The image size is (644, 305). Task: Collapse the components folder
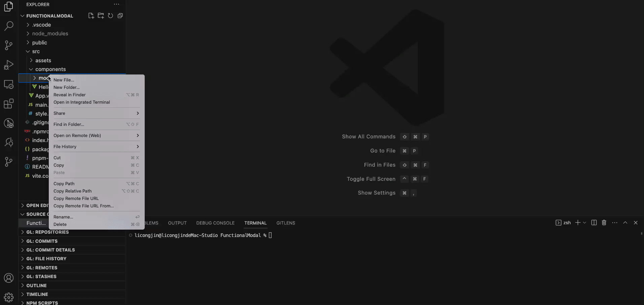tap(72, 69)
